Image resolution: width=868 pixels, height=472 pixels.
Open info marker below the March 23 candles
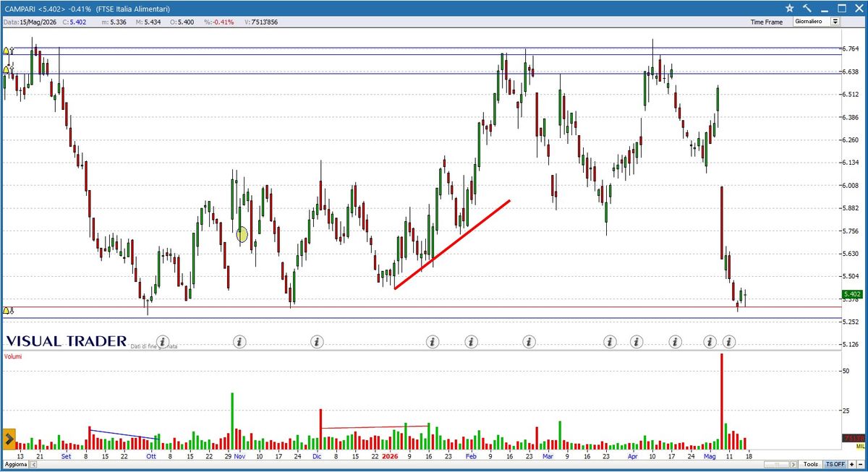pyautogui.click(x=610, y=341)
